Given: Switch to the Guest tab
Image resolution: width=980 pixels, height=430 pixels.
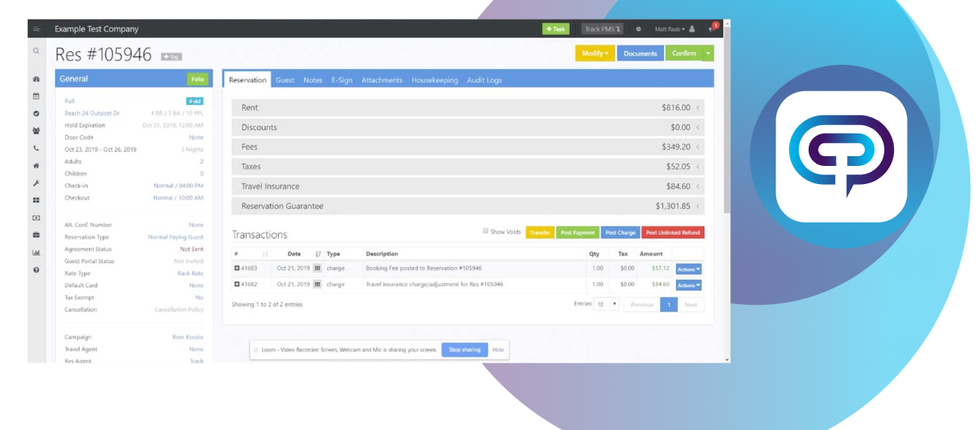Looking at the screenshot, I should (x=285, y=80).
